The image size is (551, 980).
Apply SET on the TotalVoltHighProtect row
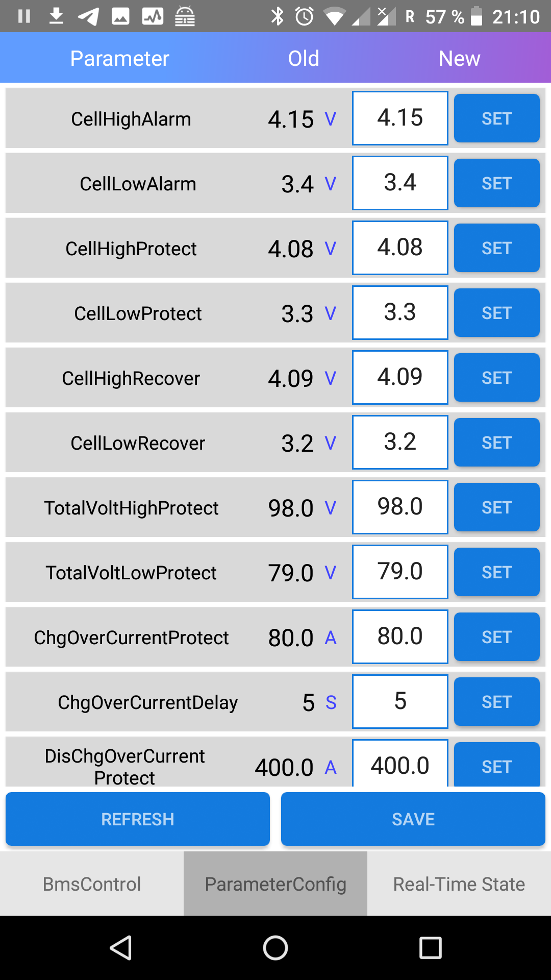click(x=496, y=507)
